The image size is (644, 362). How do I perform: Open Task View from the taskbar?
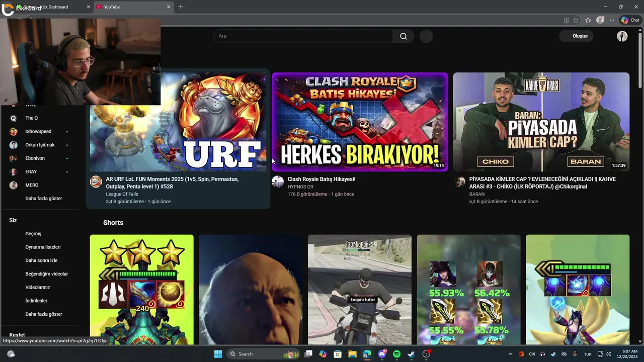(x=308, y=354)
